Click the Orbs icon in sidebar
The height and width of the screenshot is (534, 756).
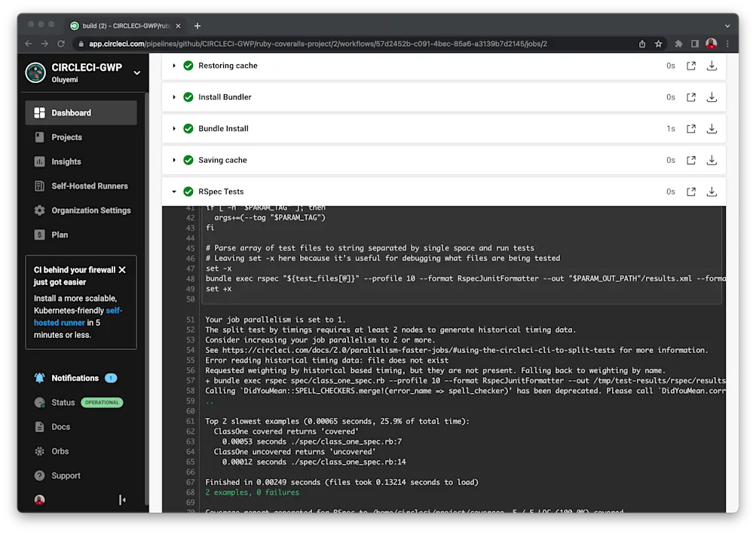39,451
